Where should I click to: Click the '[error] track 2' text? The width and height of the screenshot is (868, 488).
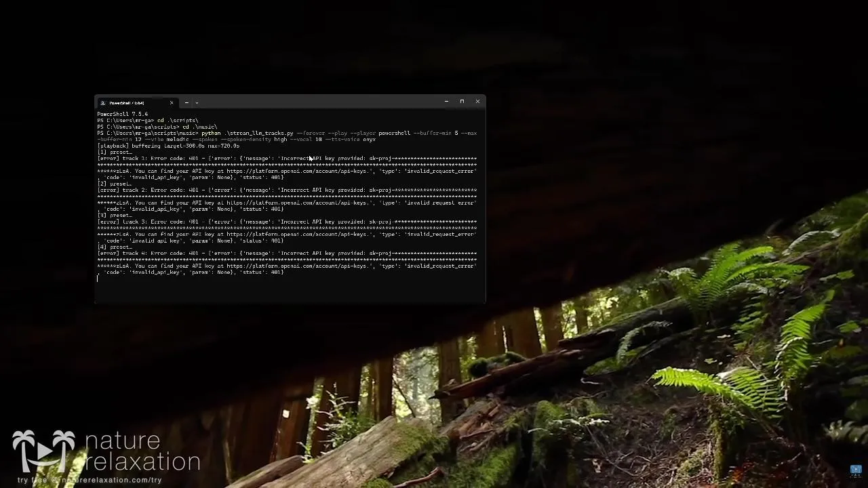pyautogui.click(x=122, y=190)
